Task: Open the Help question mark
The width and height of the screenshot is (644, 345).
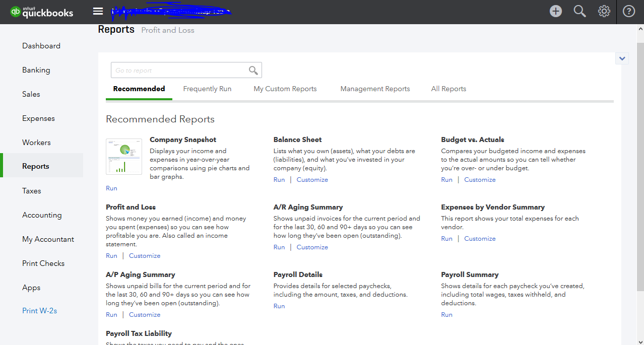Action: coord(629,11)
